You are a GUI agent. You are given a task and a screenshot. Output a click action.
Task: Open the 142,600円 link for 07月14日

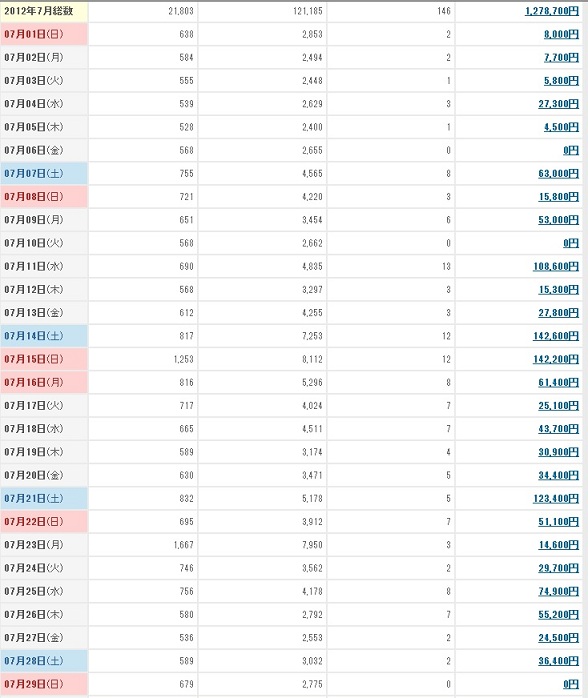pyautogui.click(x=556, y=336)
